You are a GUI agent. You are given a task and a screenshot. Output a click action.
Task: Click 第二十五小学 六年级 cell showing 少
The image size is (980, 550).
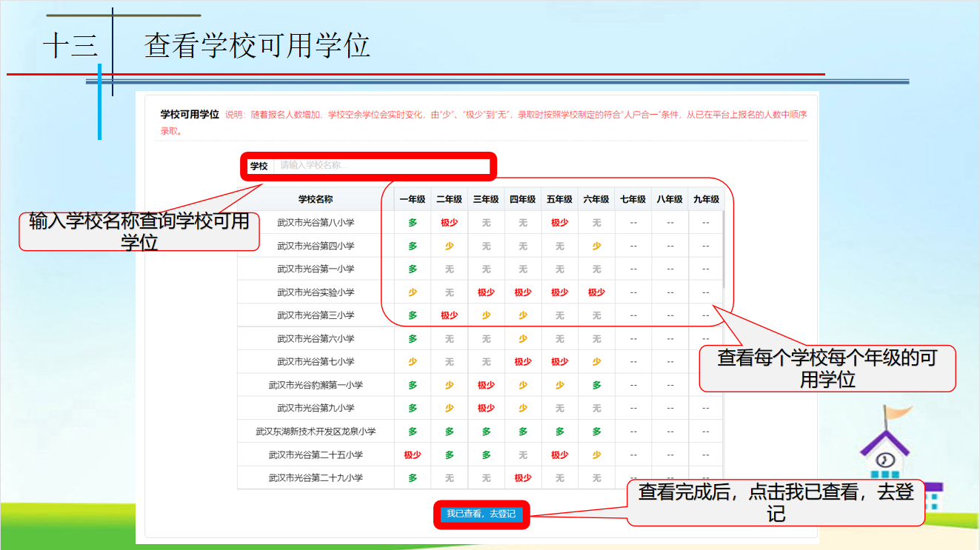(x=596, y=455)
